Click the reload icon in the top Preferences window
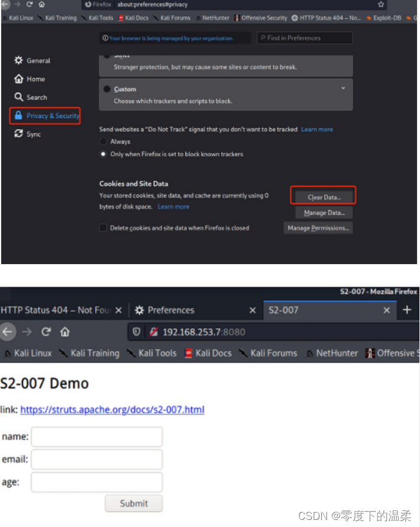420x527 pixels. pos(30,4)
